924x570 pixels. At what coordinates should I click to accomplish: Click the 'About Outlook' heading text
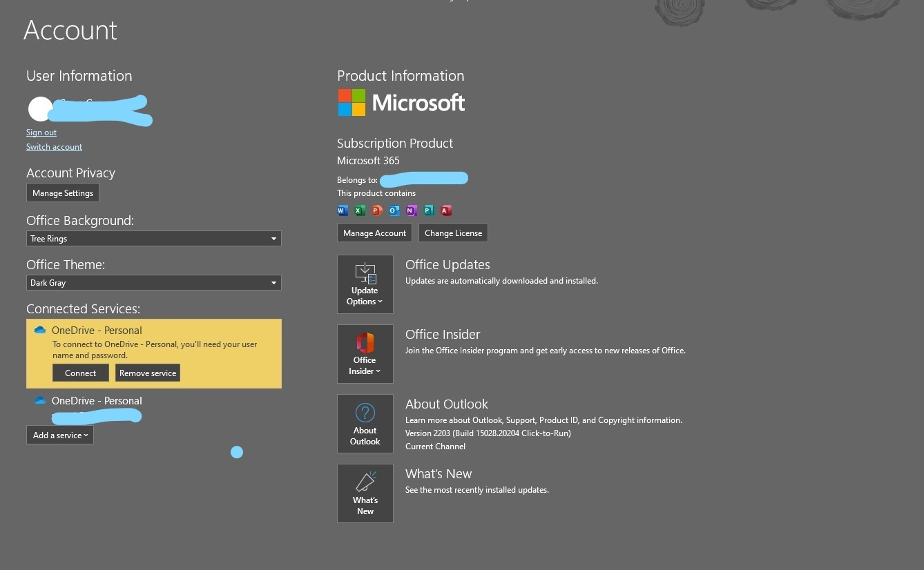pos(447,404)
